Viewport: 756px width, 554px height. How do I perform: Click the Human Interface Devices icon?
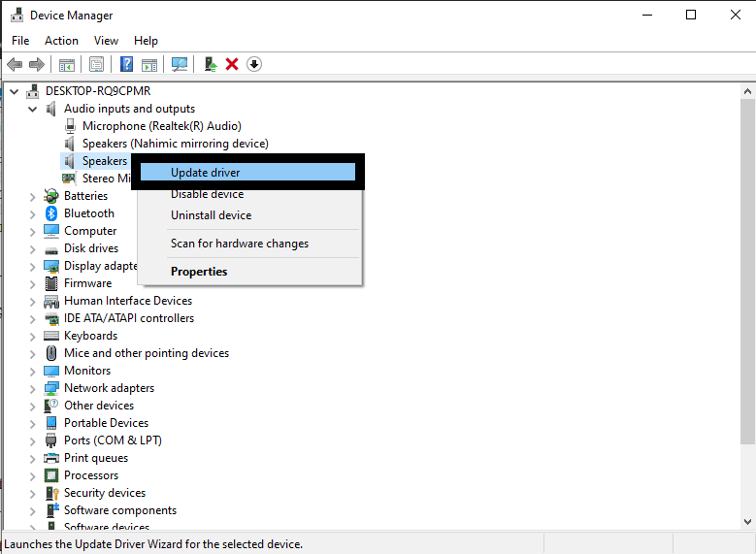pos(51,302)
